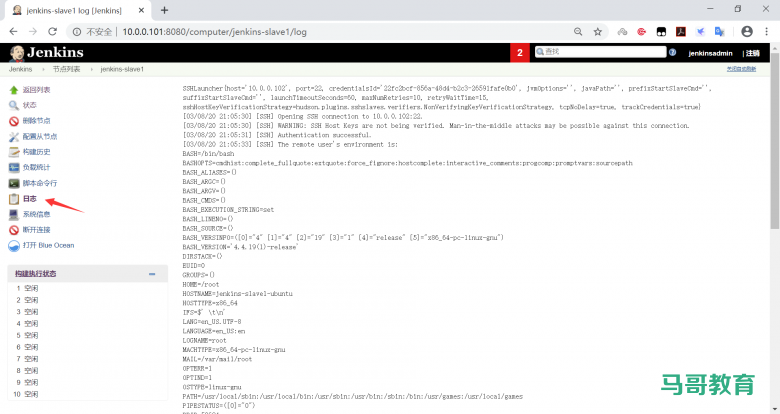Click log line BASH=/bin/bash
This screenshot has width=780, height=414.
pyautogui.click(x=208, y=154)
